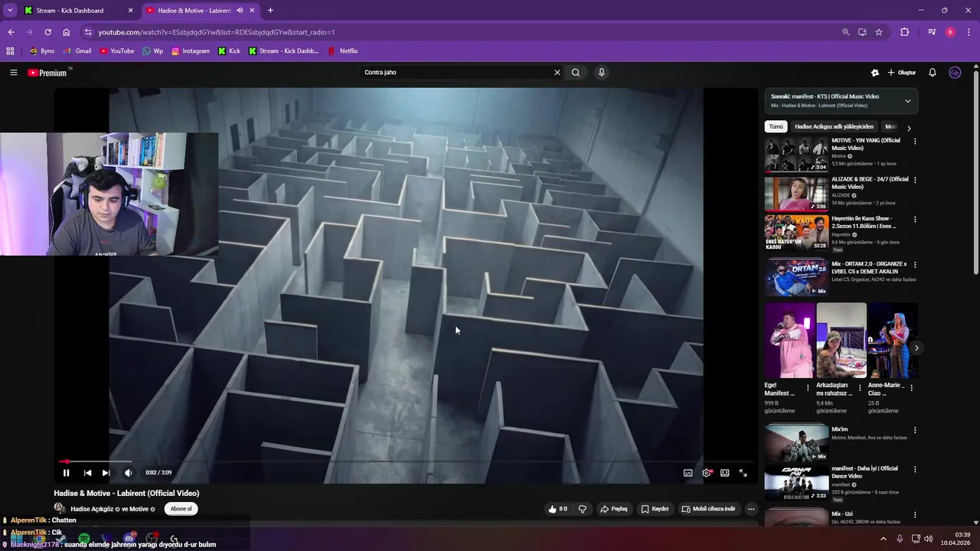Image resolution: width=980 pixels, height=551 pixels.
Task: Open options for manifest - Daha İyi video
Action: click(x=915, y=470)
